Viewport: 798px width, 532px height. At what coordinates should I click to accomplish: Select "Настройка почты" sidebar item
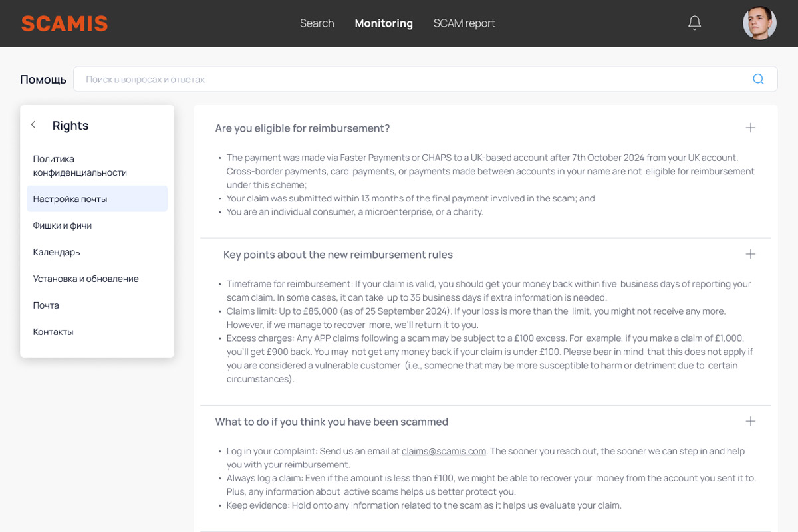pyautogui.click(x=70, y=199)
